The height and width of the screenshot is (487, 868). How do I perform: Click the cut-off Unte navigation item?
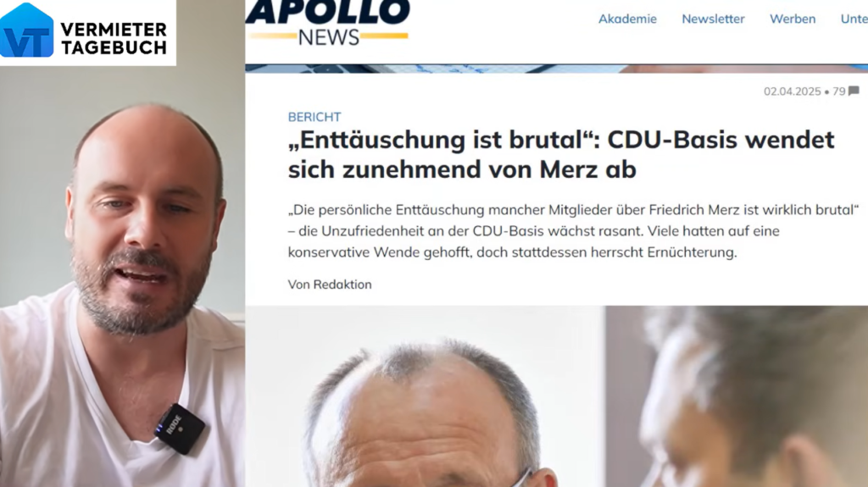(854, 19)
